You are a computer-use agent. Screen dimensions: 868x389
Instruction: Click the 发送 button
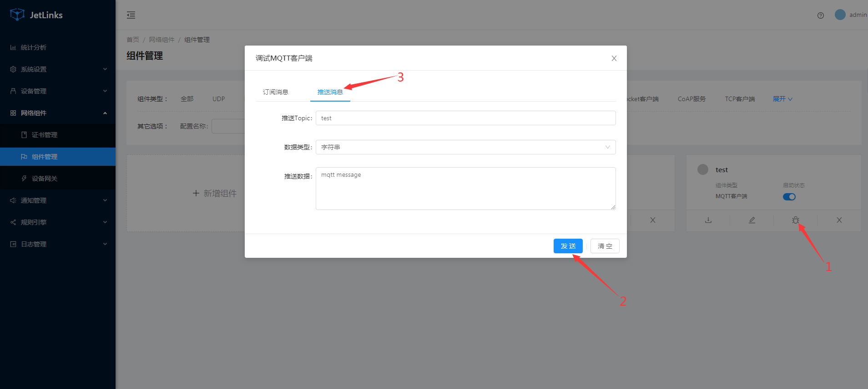568,246
